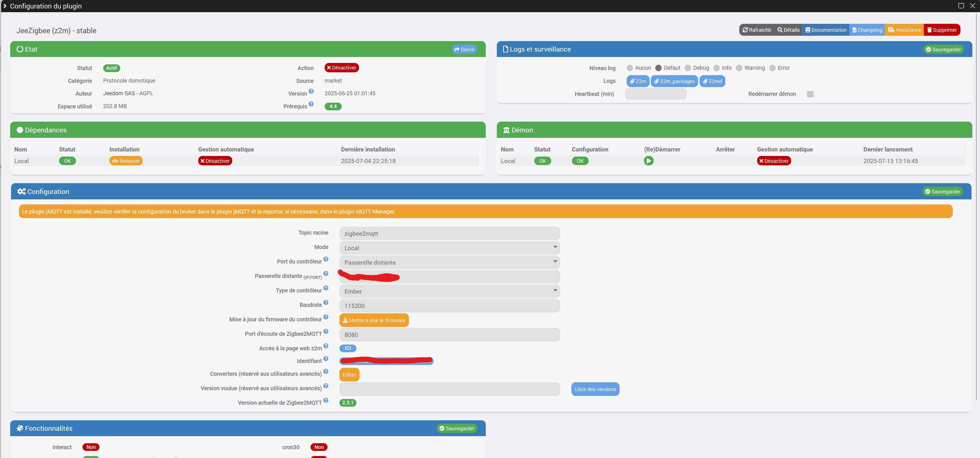The image size is (980, 458).
Task: Select the Warning log level
Action: click(x=739, y=68)
